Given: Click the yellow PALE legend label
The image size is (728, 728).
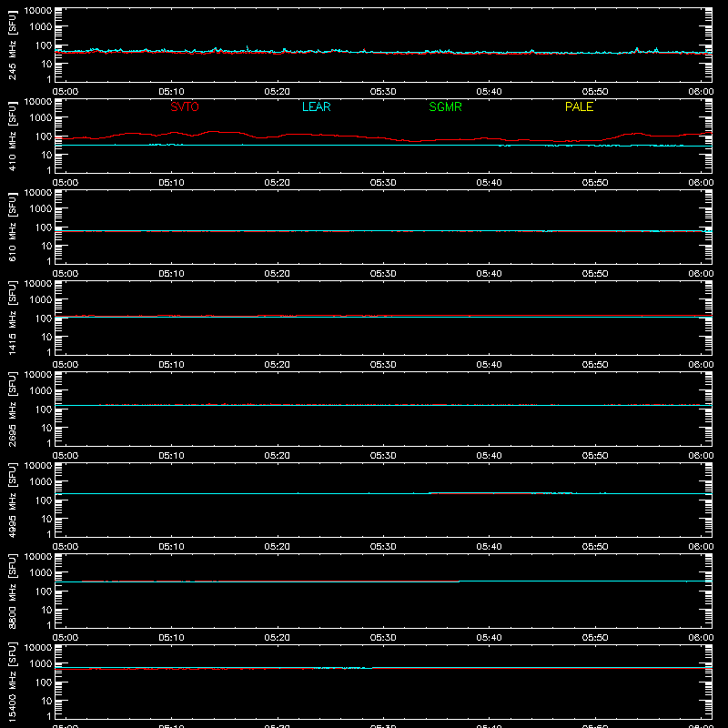Looking at the screenshot, I should point(579,106).
